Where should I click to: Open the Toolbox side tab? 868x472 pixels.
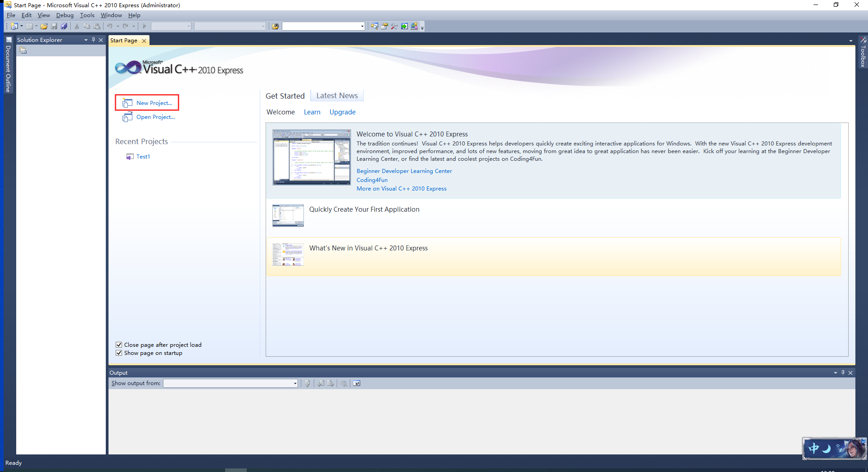point(863,53)
